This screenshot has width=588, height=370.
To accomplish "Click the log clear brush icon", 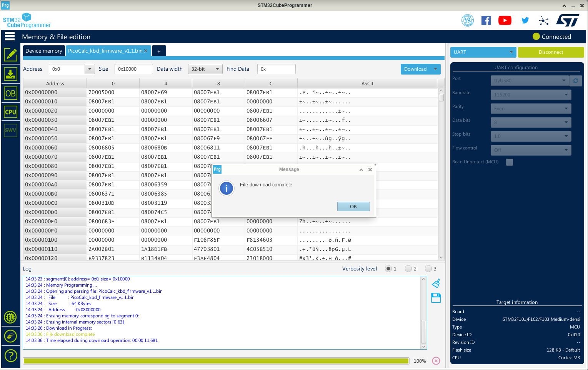I will click(436, 284).
